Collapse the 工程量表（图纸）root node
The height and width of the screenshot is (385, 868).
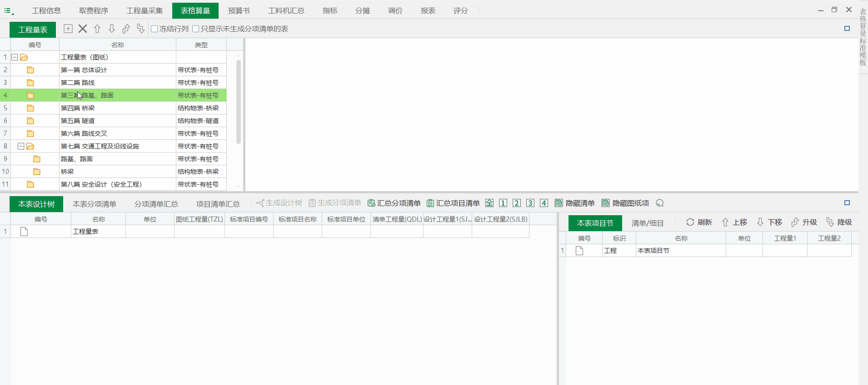[x=15, y=57]
